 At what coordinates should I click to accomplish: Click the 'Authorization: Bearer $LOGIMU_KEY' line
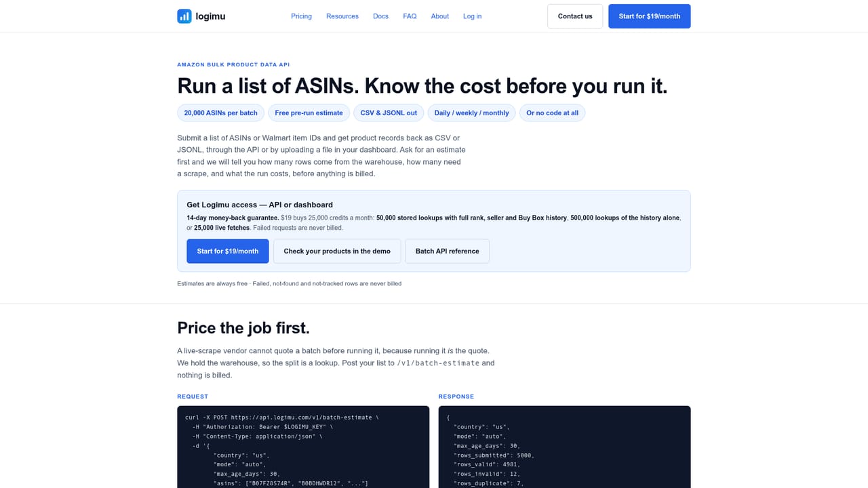[263, 427]
